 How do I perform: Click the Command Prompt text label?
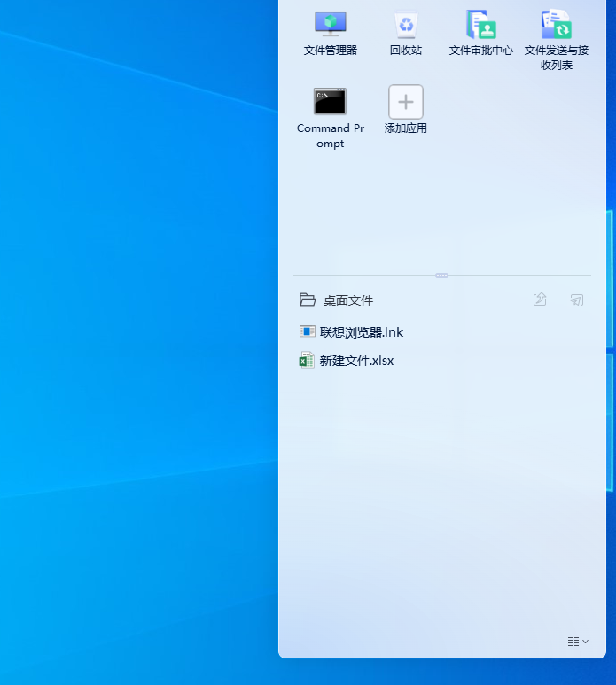pyautogui.click(x=330, y=136)
